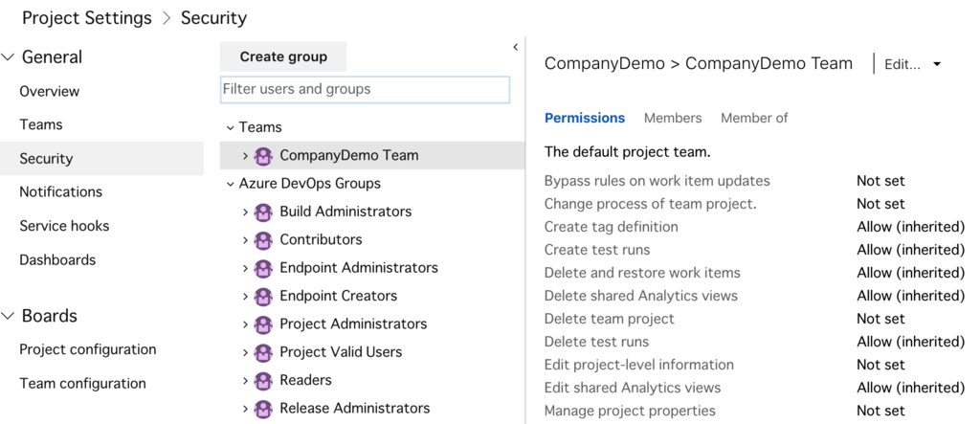Select the Release Administrators group name
The height and width of the screenshot is (424, 980).
point(354,409)
